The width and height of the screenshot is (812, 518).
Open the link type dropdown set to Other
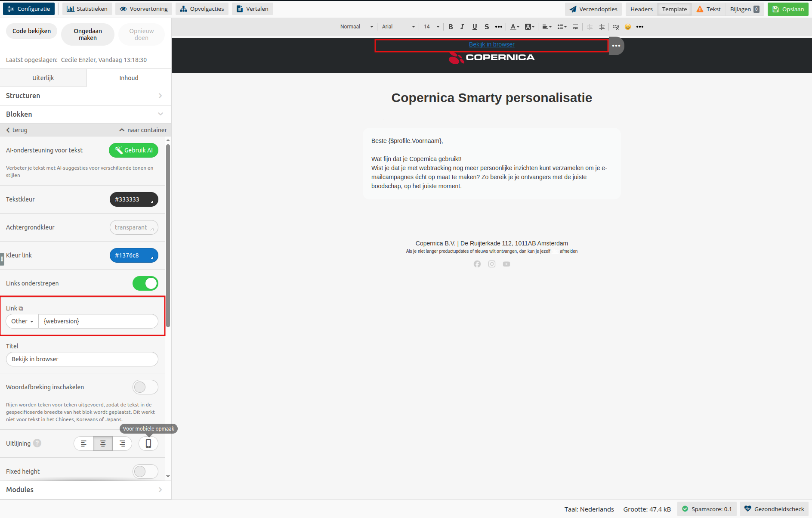pyautogui.click(x=22, y=321)
